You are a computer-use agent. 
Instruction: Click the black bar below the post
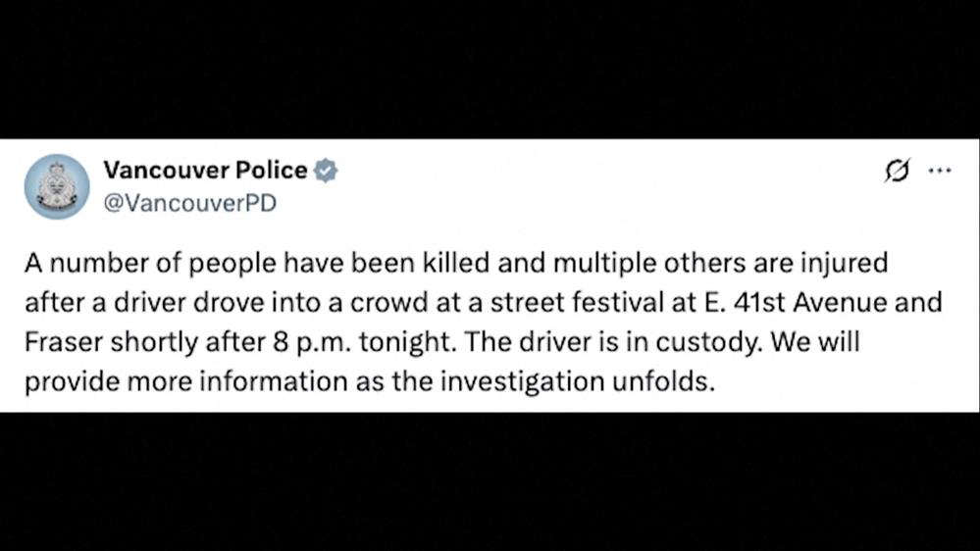point(490,480)
